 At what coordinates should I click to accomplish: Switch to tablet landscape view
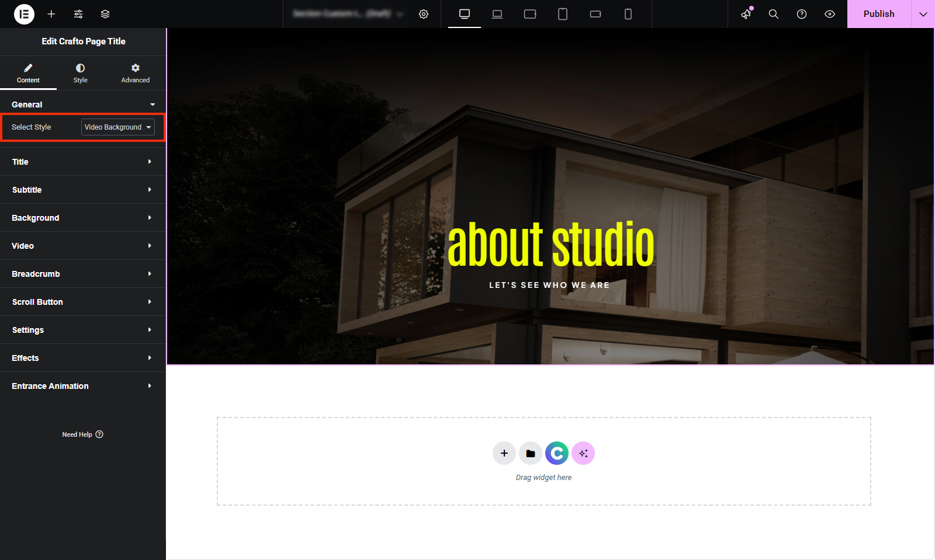click(x=530, y=14)
